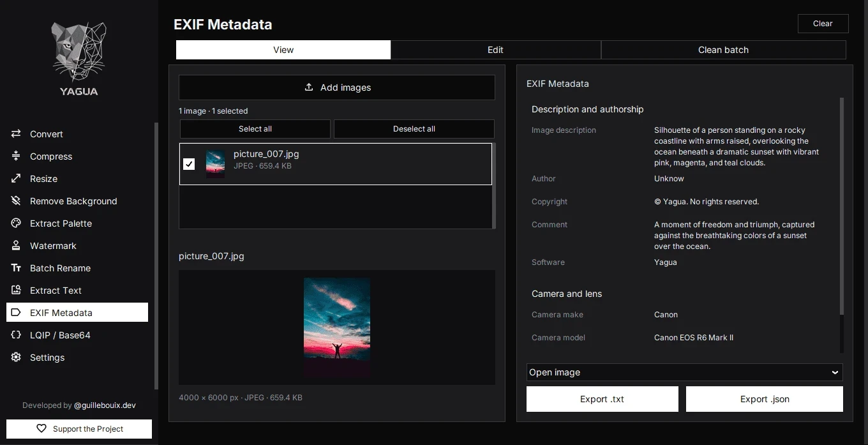Image resolution: width=868 pixels, height=445 pixels.
Task: Click the image description paragraph text
Action: pos(737,146)
